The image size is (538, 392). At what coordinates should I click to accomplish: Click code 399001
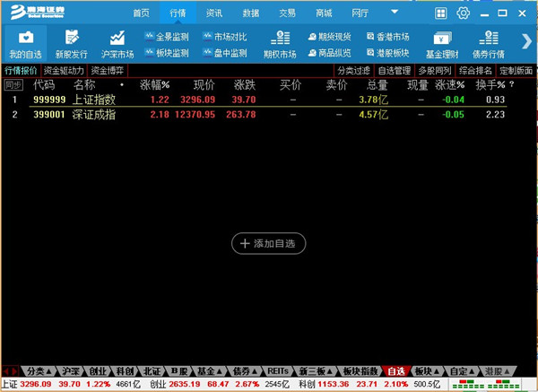(49, 114)
